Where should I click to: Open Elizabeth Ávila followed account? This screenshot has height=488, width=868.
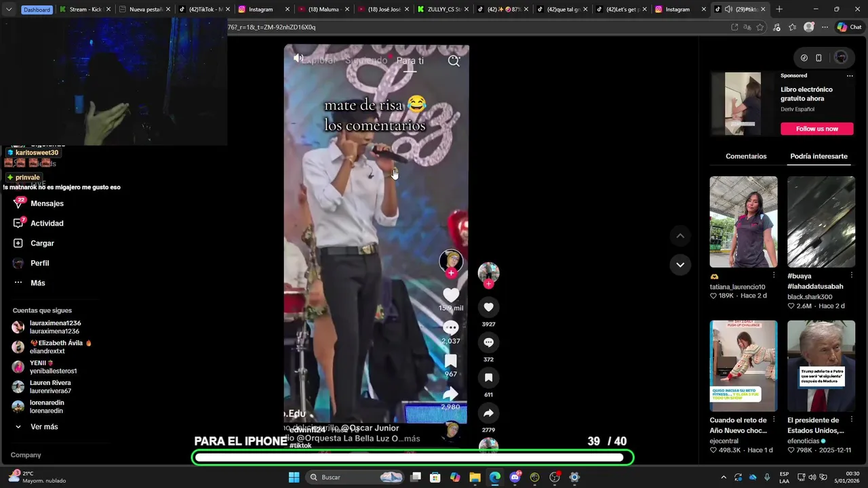[x=52, y=347]
